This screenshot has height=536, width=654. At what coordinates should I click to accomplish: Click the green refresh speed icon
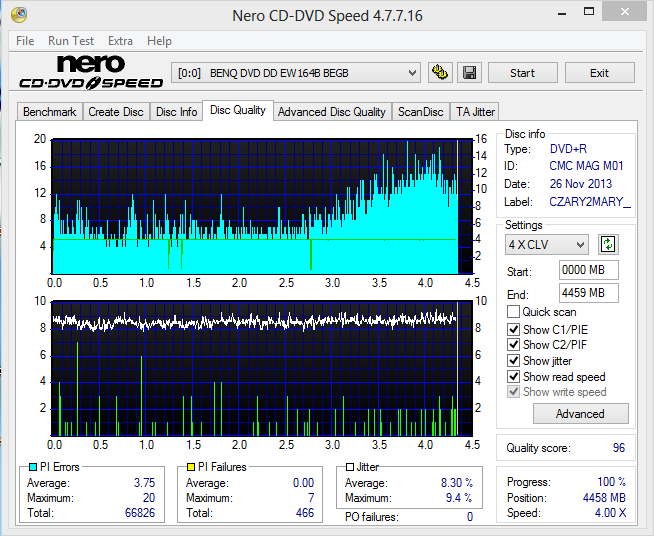[608, 244]
